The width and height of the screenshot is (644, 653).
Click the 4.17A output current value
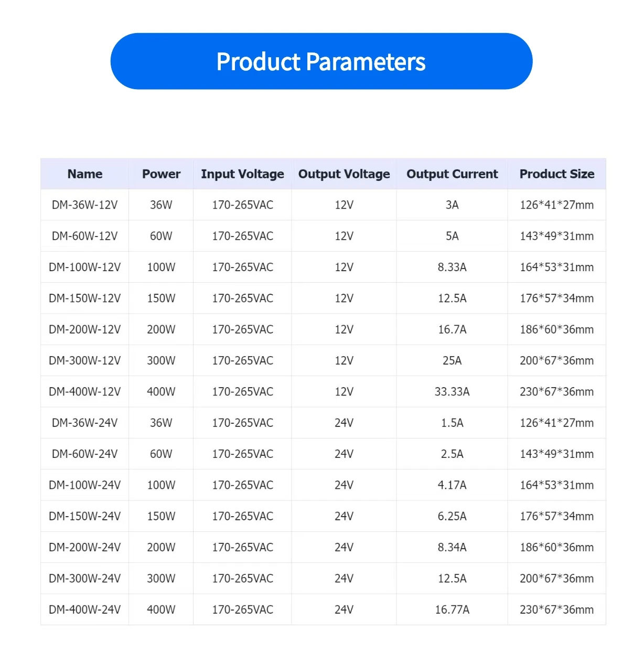452,485
